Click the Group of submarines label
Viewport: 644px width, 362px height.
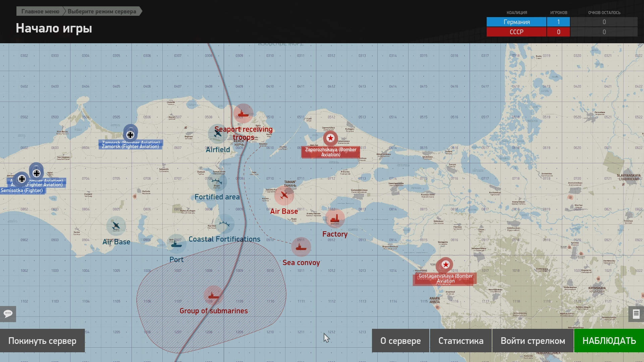(214, 311)
